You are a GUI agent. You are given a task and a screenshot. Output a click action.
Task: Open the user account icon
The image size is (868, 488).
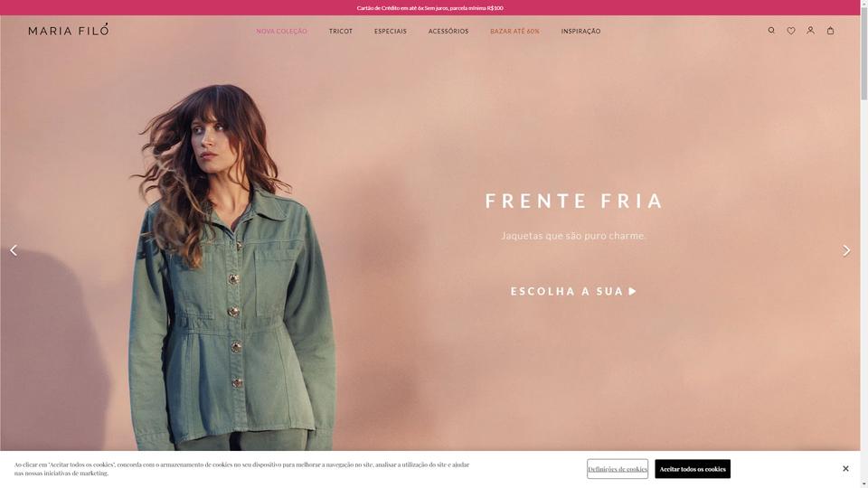[810, 31]
